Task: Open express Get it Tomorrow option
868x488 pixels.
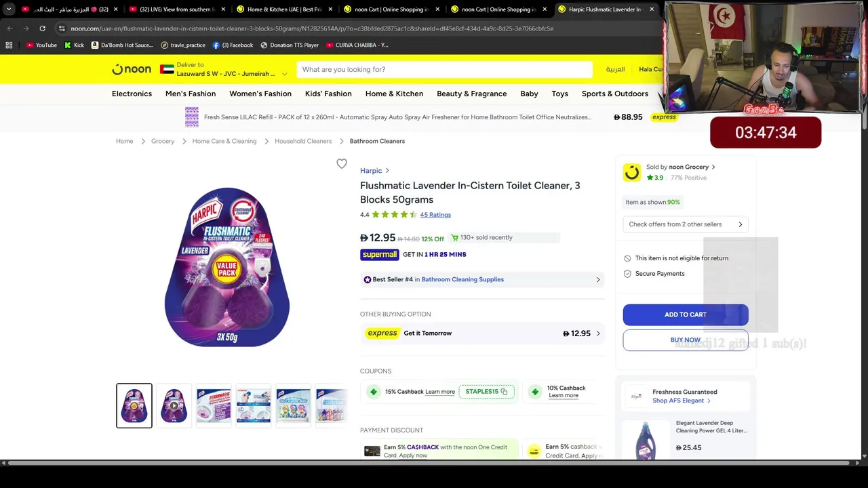Action: 482,333
